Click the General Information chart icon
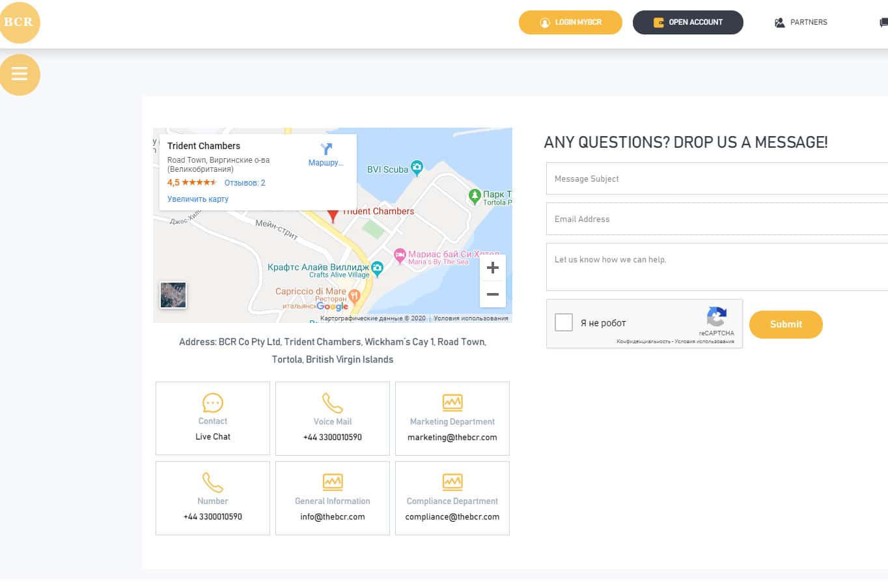 [x=332, y=482]
